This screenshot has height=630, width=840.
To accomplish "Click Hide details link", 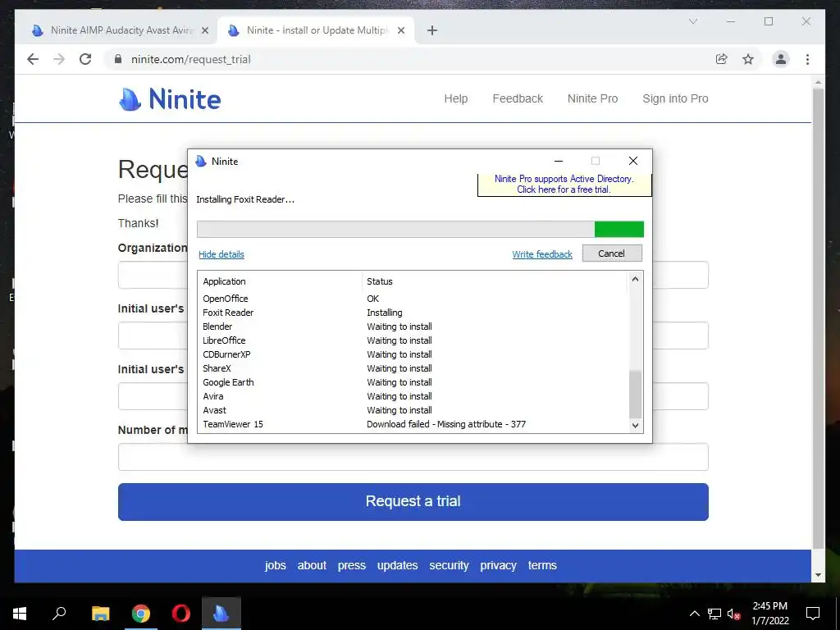I will point(221,254).
